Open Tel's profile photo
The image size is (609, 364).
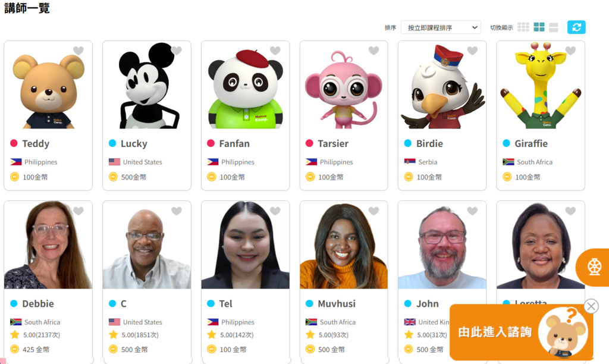click(245, 244)
